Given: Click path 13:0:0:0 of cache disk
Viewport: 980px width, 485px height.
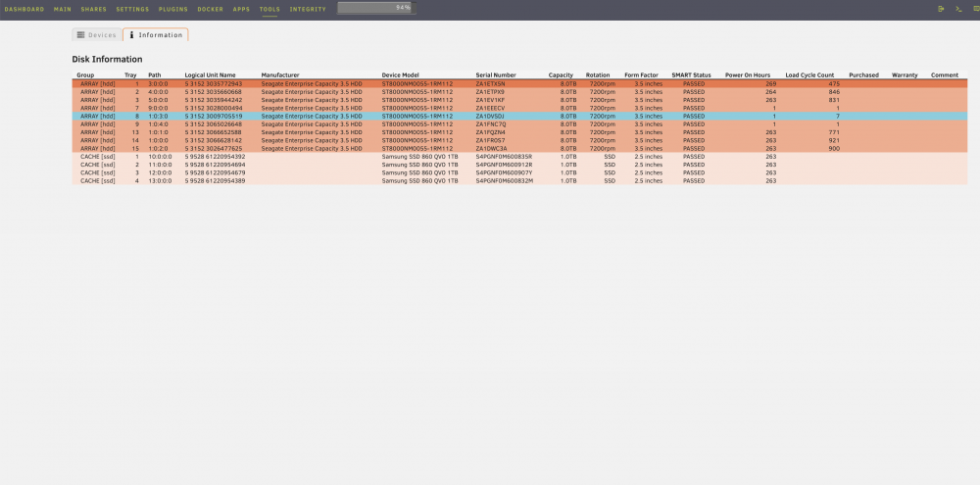Looking at the screenshot, I should [158, 180].
